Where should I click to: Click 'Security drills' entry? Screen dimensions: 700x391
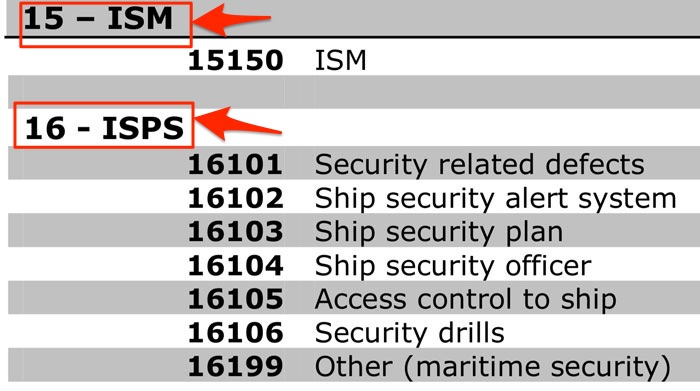tap(409, 333)
